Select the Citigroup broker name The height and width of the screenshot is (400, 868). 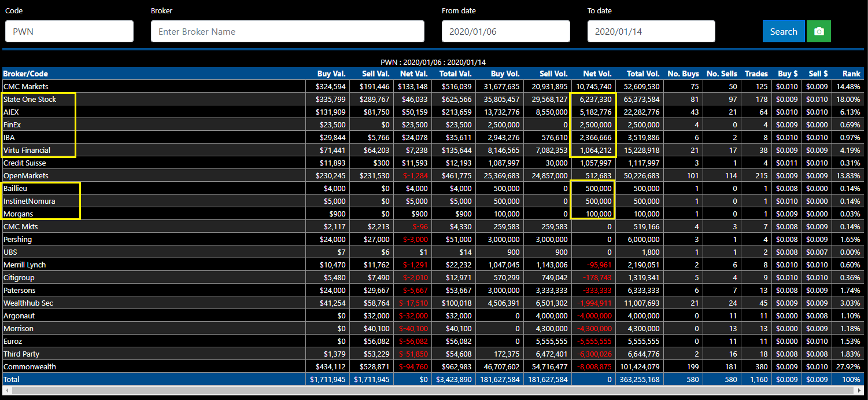coord(19,277)
